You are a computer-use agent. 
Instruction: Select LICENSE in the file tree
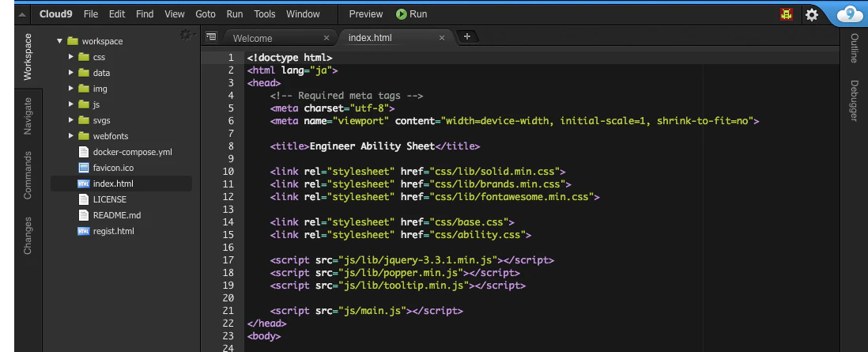[x=110, y=199]
